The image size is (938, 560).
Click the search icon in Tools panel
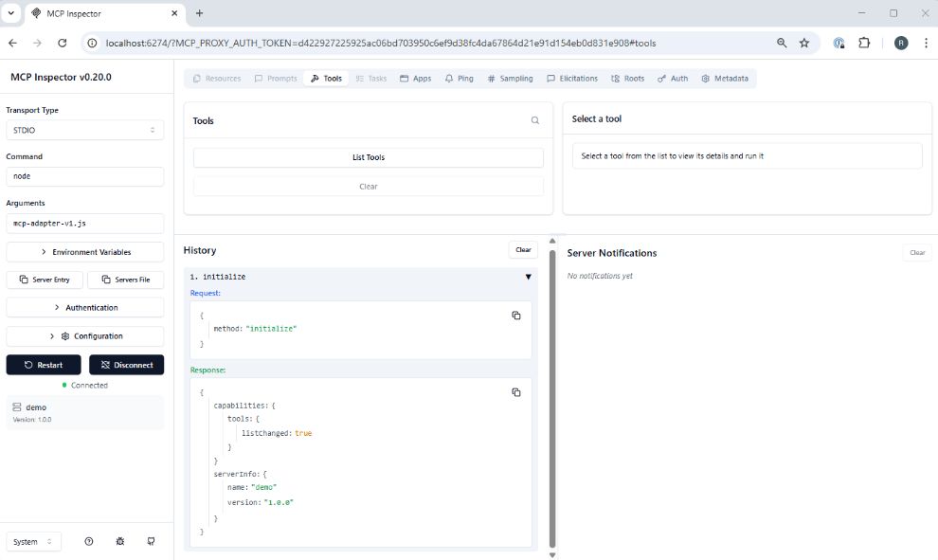pyautogui.click(x=534, y=120)
